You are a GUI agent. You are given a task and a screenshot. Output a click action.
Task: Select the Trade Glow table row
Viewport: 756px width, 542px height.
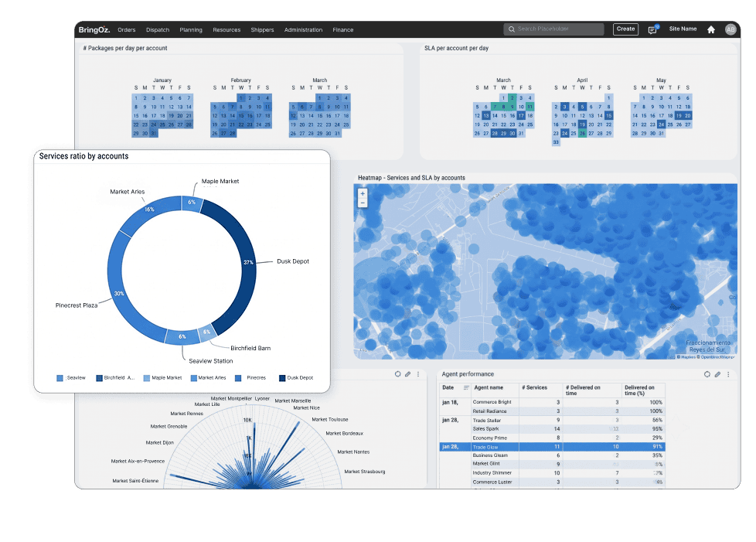point(552,447)
